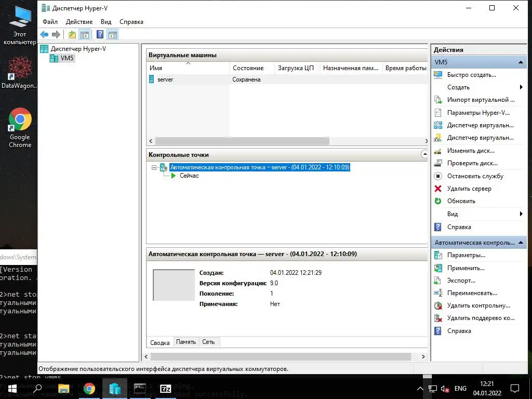Screen dimensions: 532x399
Task: Click the details pane bottom horizontal scrollbar
Action: point(281,356)
